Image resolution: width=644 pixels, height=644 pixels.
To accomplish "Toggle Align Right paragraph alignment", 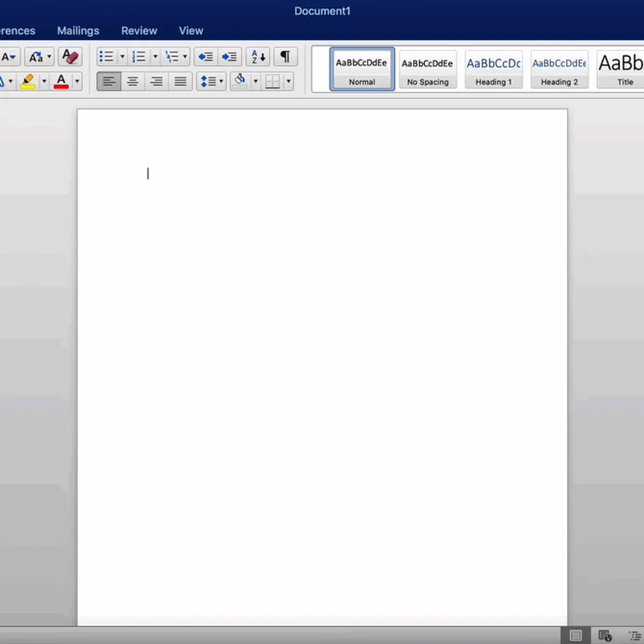I will coord(156,81).
